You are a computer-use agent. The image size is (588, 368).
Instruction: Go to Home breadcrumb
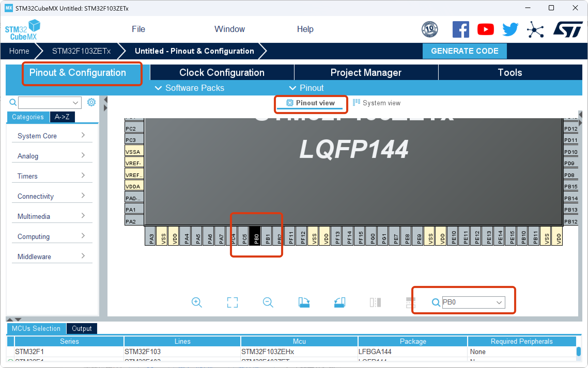[x=19, y=51]
